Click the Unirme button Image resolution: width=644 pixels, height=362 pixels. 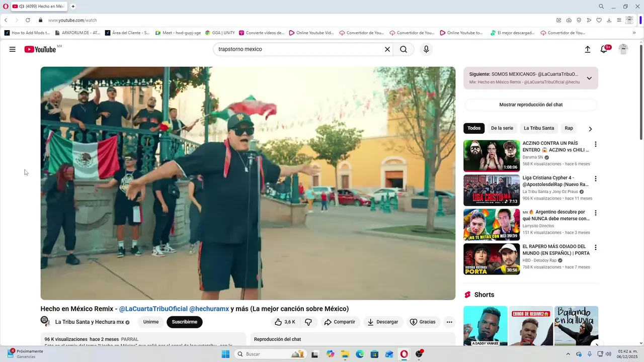coord(151,322)
